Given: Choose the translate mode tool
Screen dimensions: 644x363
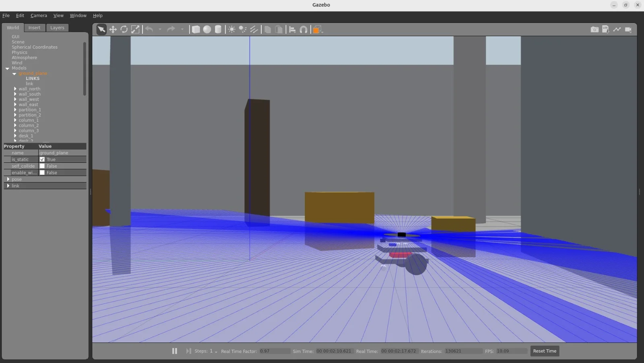Looking at the screenshot, I should click(x=113, y=29).
